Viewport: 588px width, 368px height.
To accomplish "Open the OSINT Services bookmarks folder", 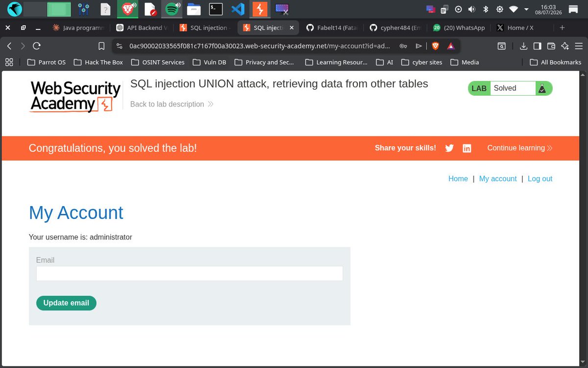I will pos(157,62).
